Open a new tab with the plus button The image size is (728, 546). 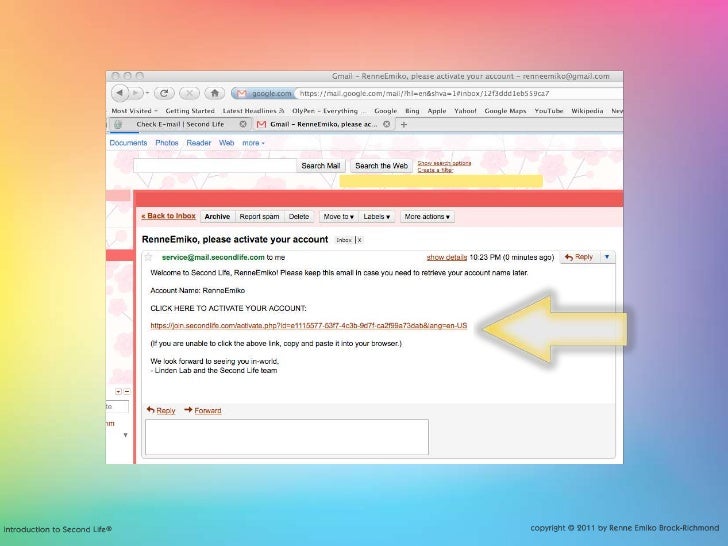coord(403,124)
